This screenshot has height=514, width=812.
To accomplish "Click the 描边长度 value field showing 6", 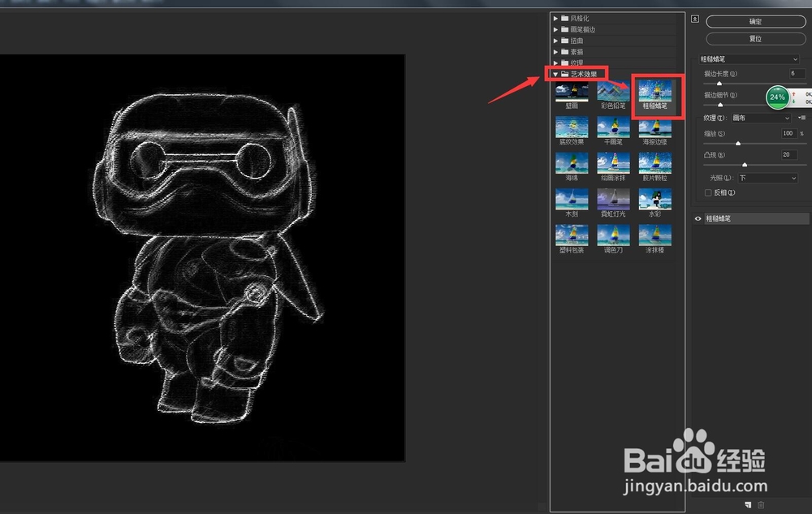I will click(797, 74).
